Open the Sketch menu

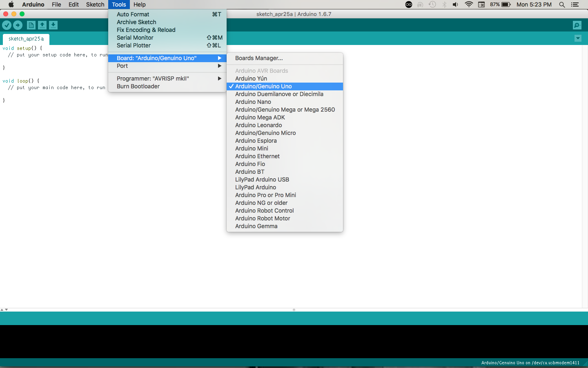(95, 4)
